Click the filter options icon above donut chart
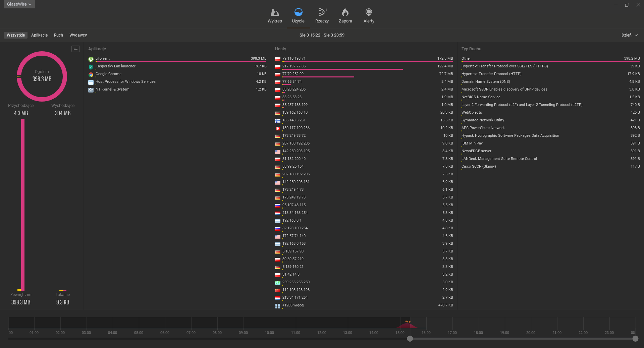644x348 pixels. 75,49
